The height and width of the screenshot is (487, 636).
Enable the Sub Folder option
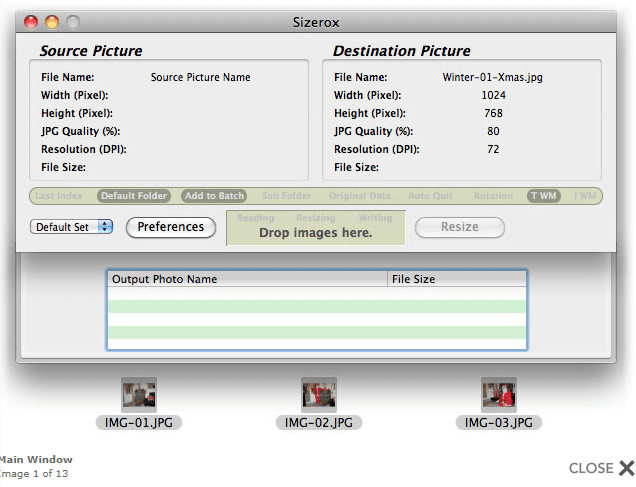tap(286, 196)
